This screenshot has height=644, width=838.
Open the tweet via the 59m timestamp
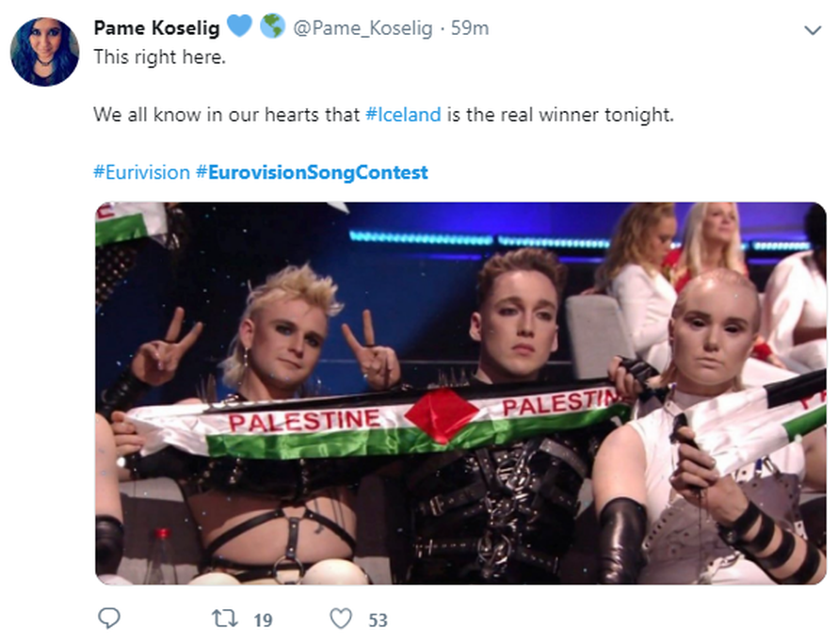coord(470,28)
